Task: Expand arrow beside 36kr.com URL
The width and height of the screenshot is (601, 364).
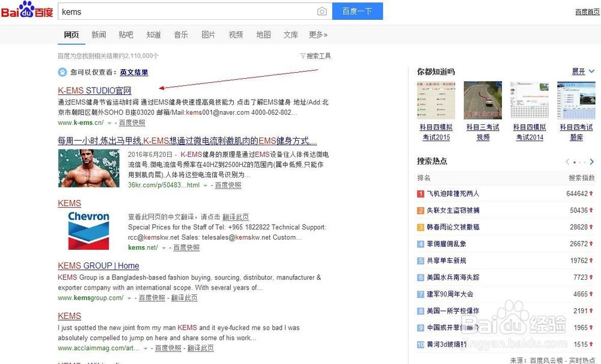Action: pos(206,186)
